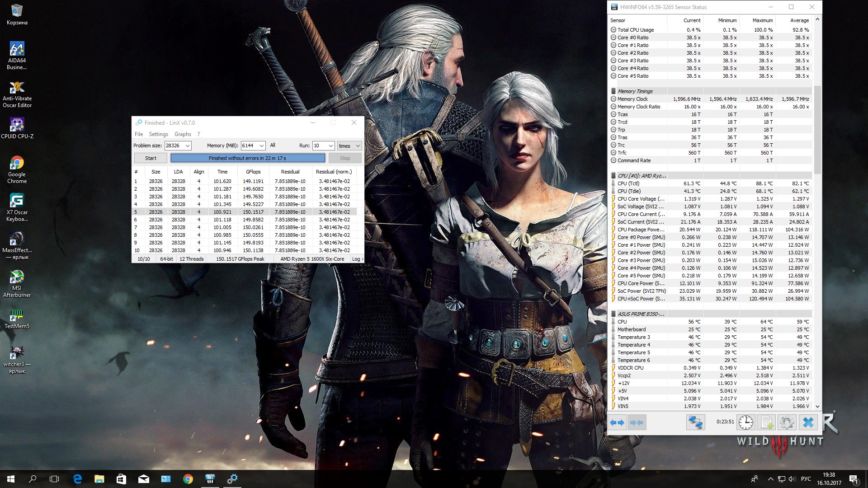Open the Graphs menu in LinX
Screen dimensions: 868x488
[x=183, y=134]
